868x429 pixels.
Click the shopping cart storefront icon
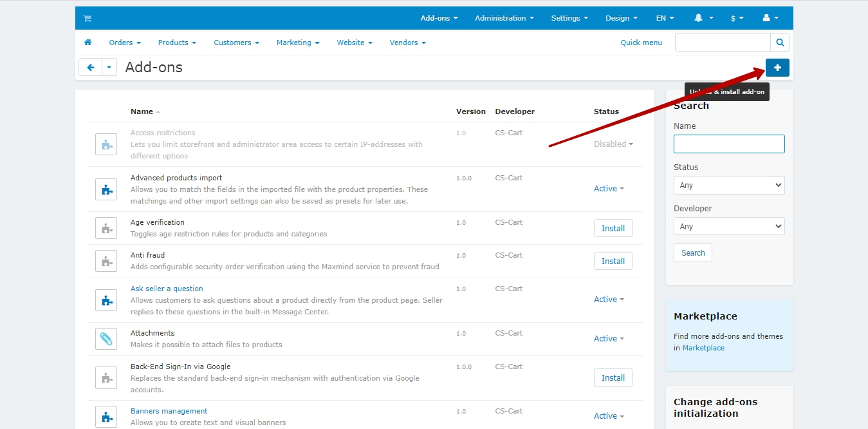(x=88, y=19)
